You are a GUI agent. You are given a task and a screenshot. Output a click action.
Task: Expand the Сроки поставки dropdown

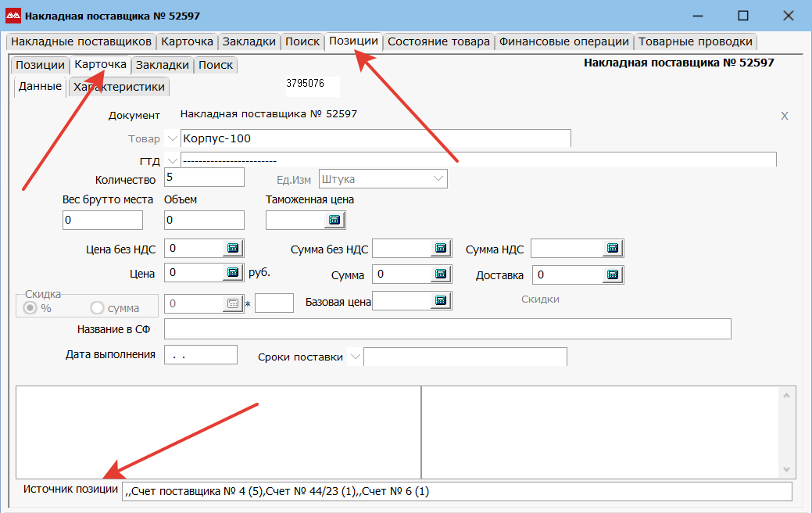click(x=356, y=357)
